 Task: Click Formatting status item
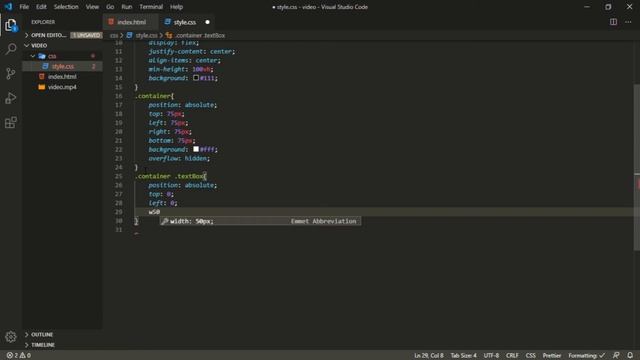[587, 356]
